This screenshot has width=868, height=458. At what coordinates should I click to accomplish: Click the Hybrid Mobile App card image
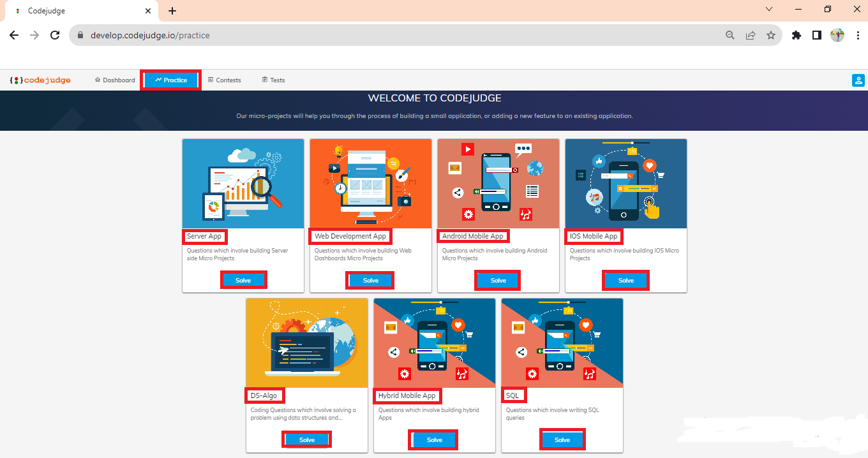point(435,343)
